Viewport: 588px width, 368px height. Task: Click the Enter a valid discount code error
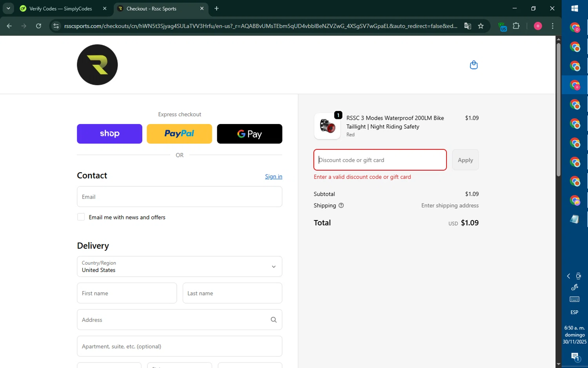tap(362, 177)
